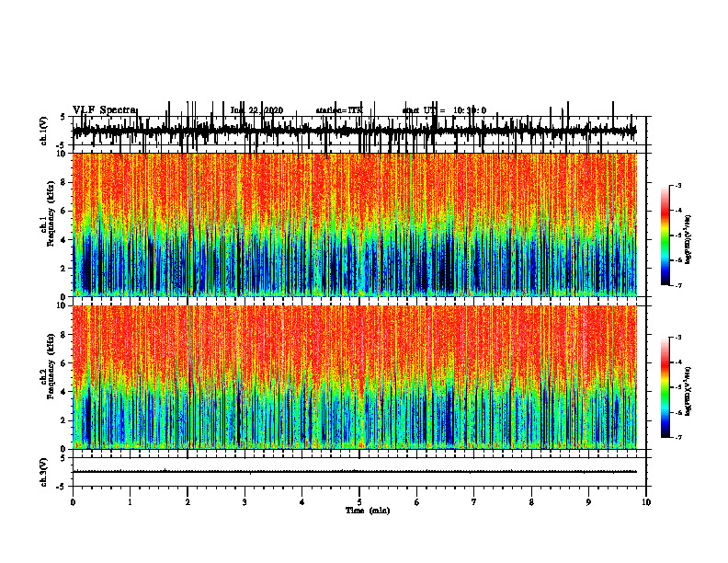The width and height of the screenshot is (728, 563).
Task: Click the '3' minute tick label
Action: click(x=245, y=502)
